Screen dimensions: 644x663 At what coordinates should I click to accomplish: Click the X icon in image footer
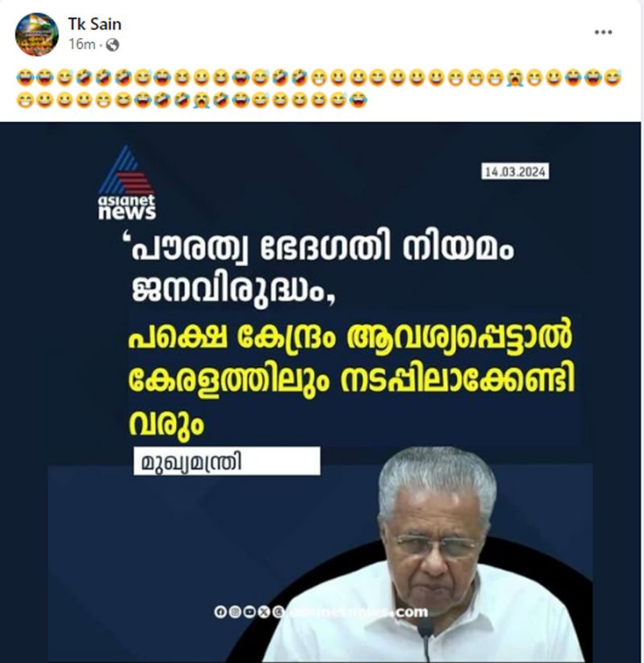click(x=264, y=612)
